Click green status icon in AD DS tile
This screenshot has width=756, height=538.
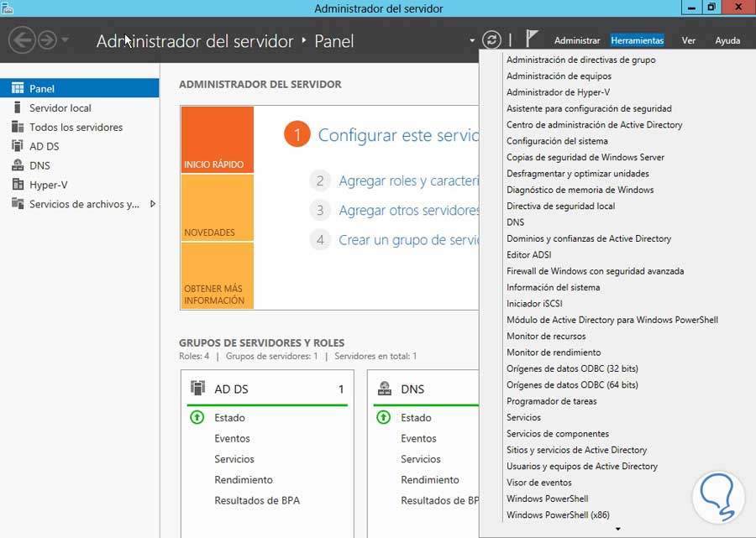point(197,417)
